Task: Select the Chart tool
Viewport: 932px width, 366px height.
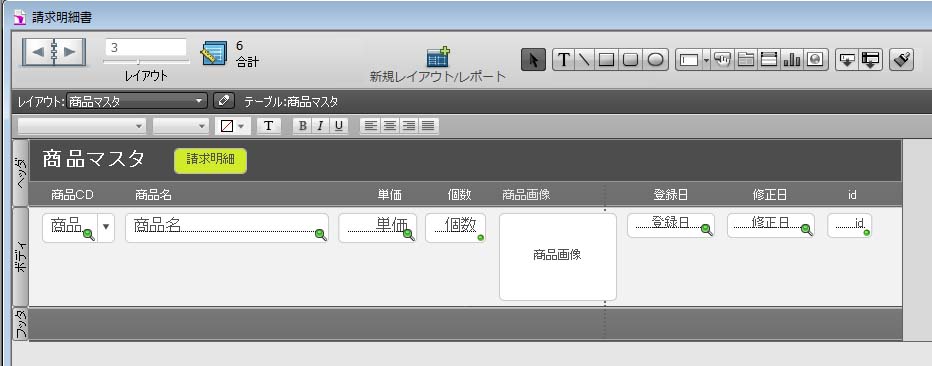Action: 792,59
